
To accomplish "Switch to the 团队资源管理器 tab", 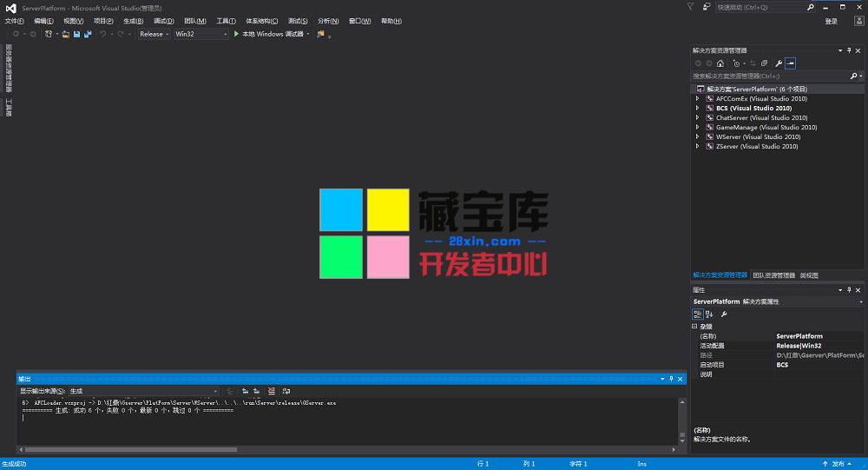I will pos(773,275).
